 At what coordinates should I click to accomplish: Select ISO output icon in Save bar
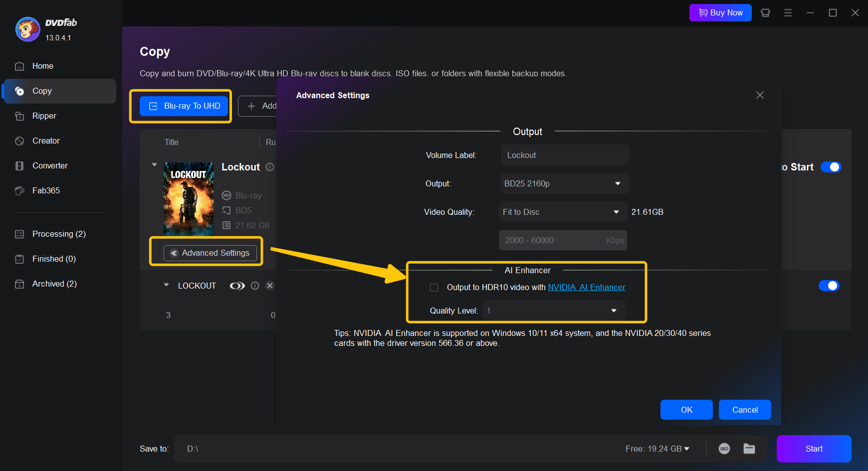tap(724, 449)
